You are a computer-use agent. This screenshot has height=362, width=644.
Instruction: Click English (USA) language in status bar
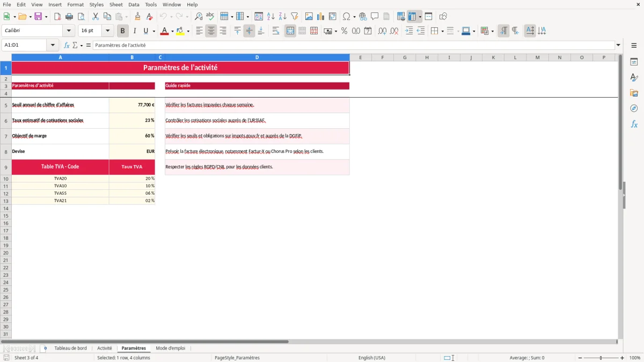pyautogui.click(x=372, y=358)
